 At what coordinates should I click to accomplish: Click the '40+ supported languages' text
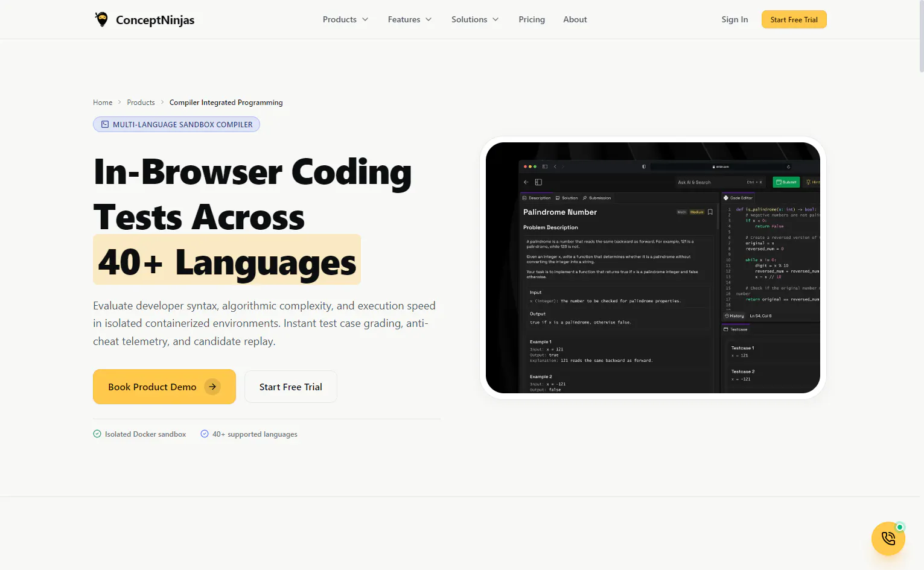255,434
